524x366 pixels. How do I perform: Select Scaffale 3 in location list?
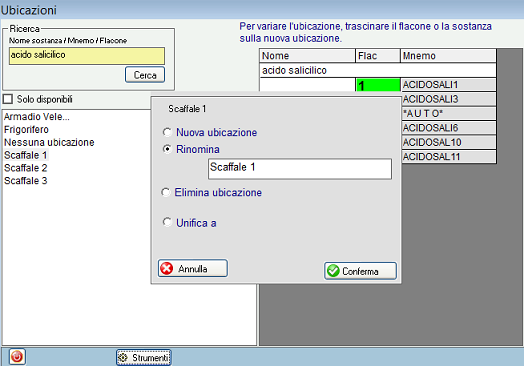26,180
